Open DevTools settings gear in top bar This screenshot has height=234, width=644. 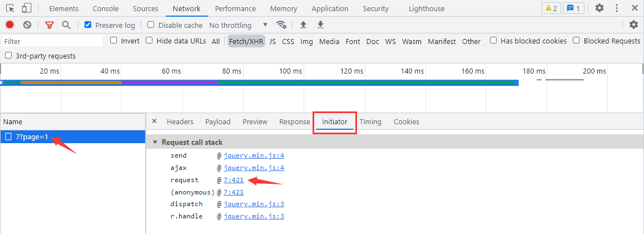tap(599, 8)
